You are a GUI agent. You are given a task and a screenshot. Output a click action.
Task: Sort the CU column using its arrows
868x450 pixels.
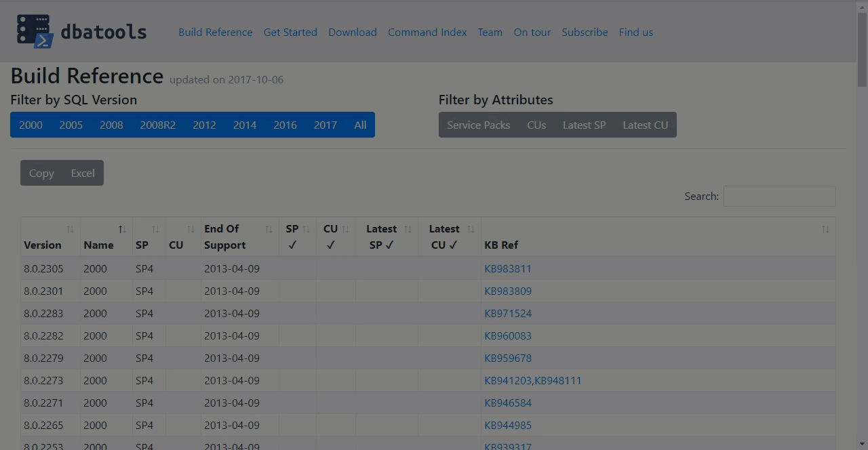pos(191,230)
